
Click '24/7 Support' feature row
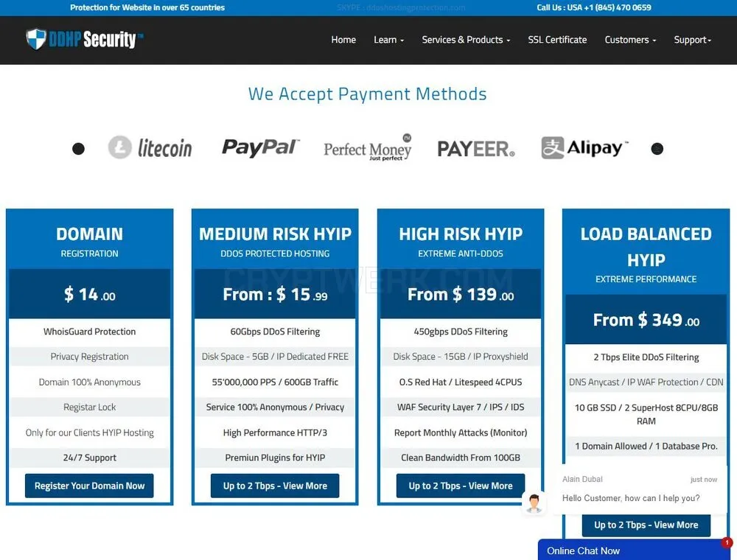(89, 458)
